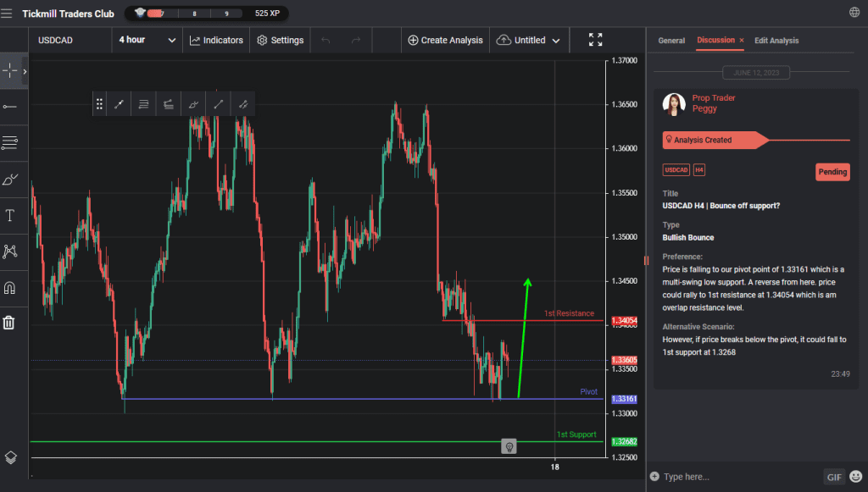Open the object tree layers panel

[12, 457]
